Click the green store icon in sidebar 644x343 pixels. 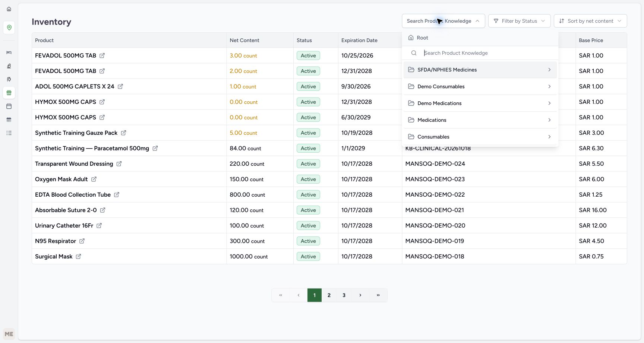[9, 93]
